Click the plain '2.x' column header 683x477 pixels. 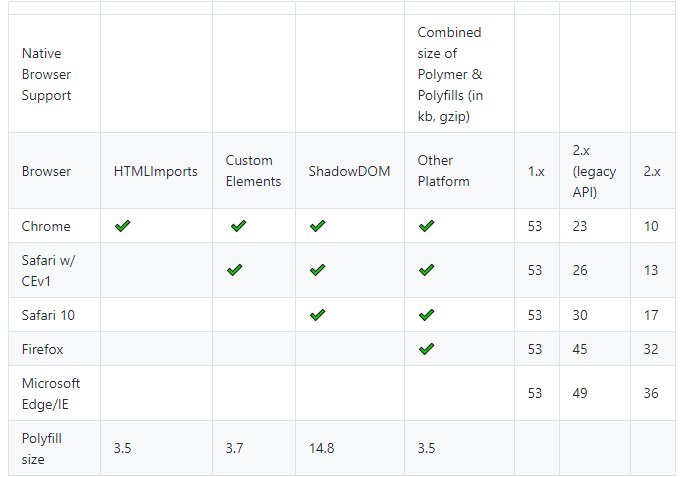(x=652, y=171)
